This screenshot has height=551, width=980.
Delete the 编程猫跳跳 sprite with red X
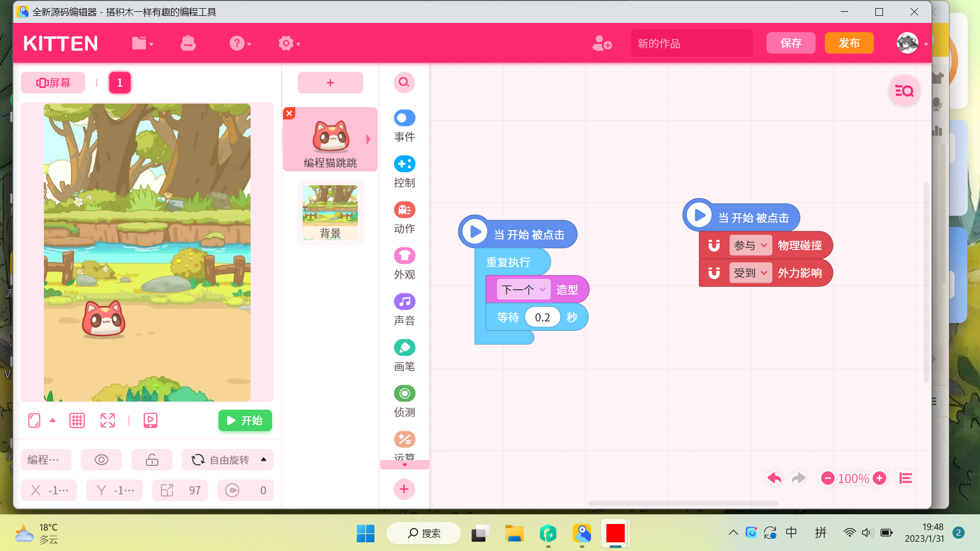click(289, 113)
